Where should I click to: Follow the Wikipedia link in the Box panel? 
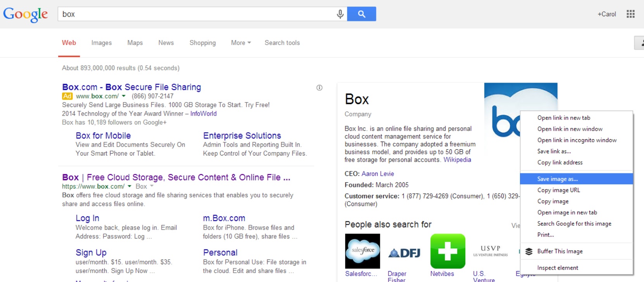coord(457,160)
